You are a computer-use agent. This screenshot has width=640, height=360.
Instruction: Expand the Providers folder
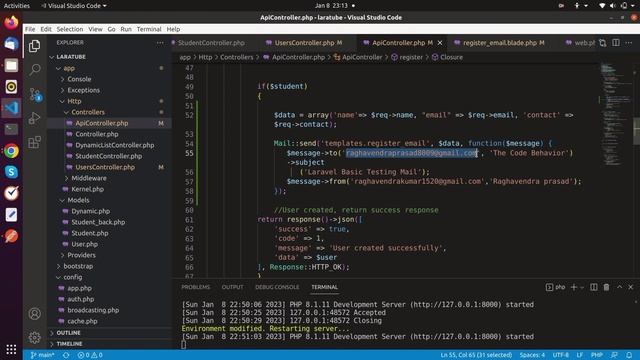click(x=81, y=255)
